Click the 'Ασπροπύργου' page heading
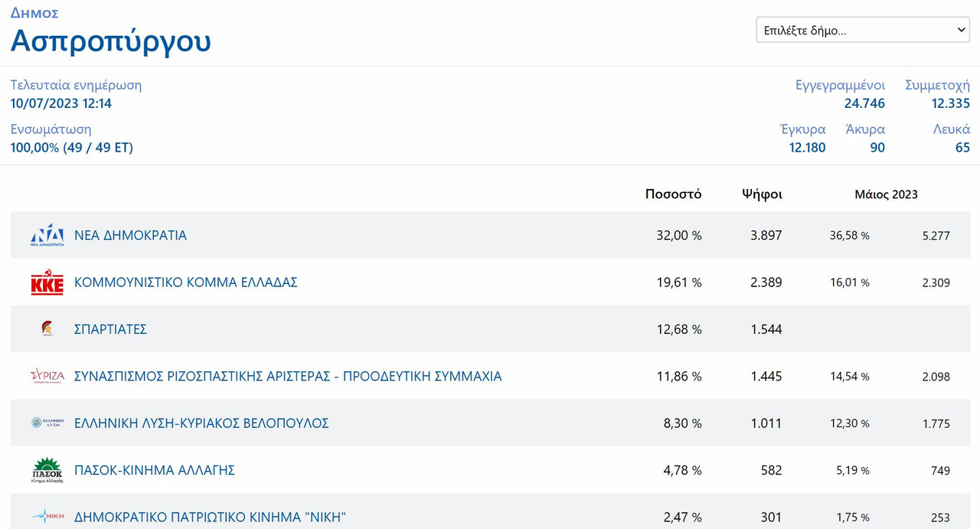 [x=110, y=41]
